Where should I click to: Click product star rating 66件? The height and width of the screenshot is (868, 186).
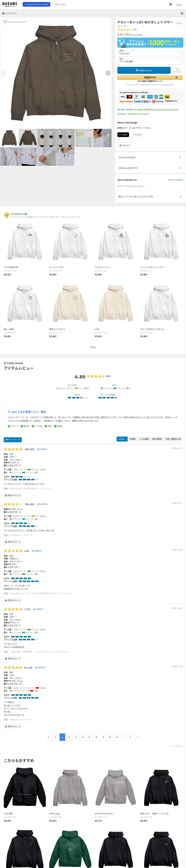coord(127,30)
